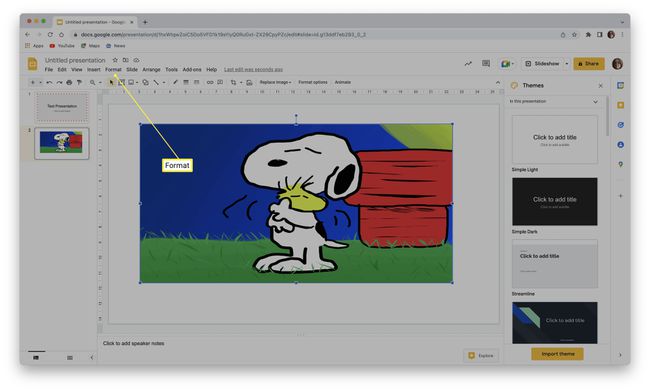
Task: Apply the Streamline theme
Action: (555, 264)
